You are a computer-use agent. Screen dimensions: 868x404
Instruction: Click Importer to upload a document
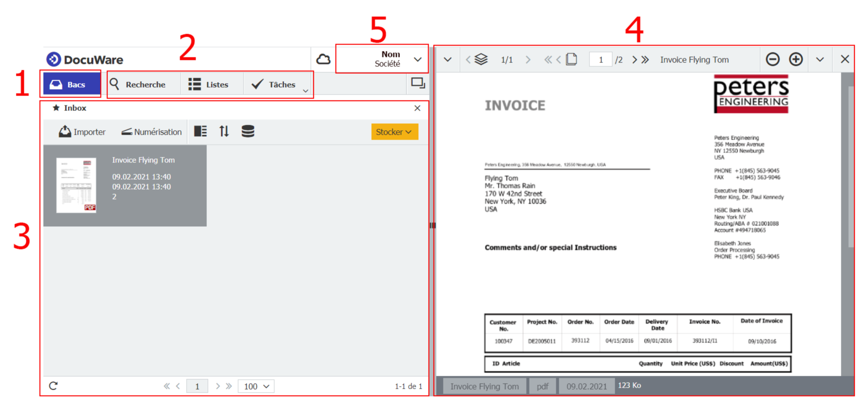[x=82, y=132]
